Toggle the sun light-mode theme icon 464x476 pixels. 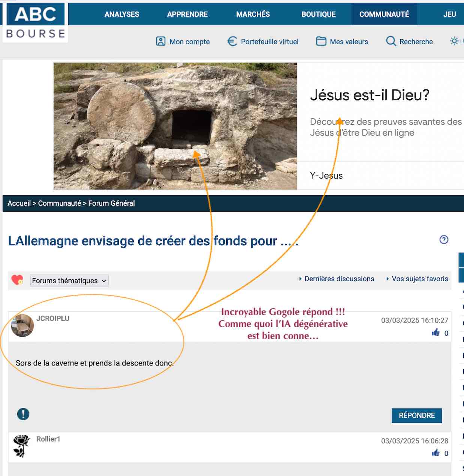[x=454, y=41]
